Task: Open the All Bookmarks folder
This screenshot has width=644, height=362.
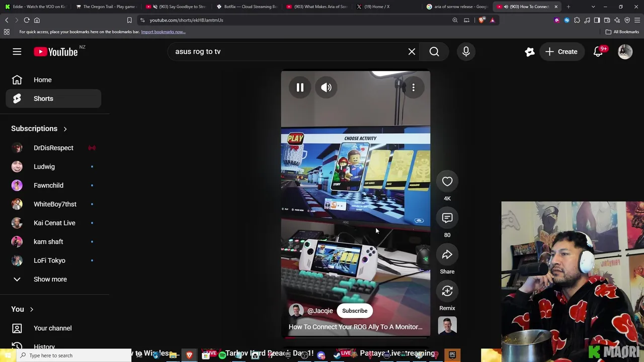Action: coord(622,32)
